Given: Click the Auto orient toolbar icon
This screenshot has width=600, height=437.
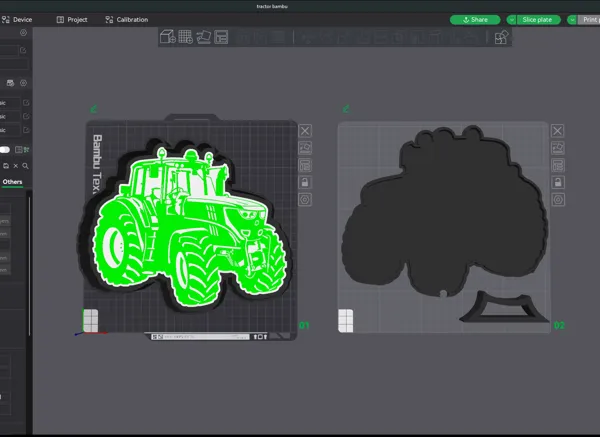Looking at the screenshot, I should (204, 37).
